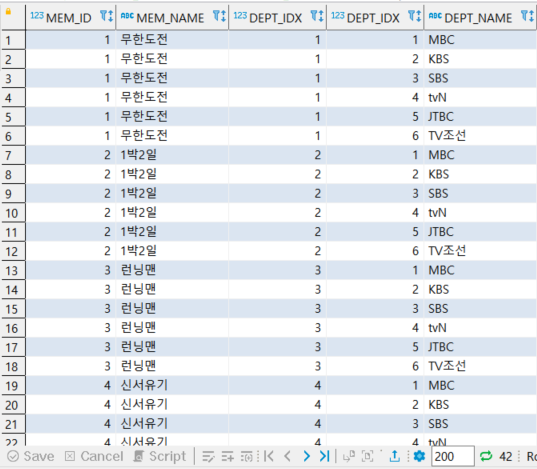Click the Cancel button
The image size is (537, 469).
tap(94, 456)
